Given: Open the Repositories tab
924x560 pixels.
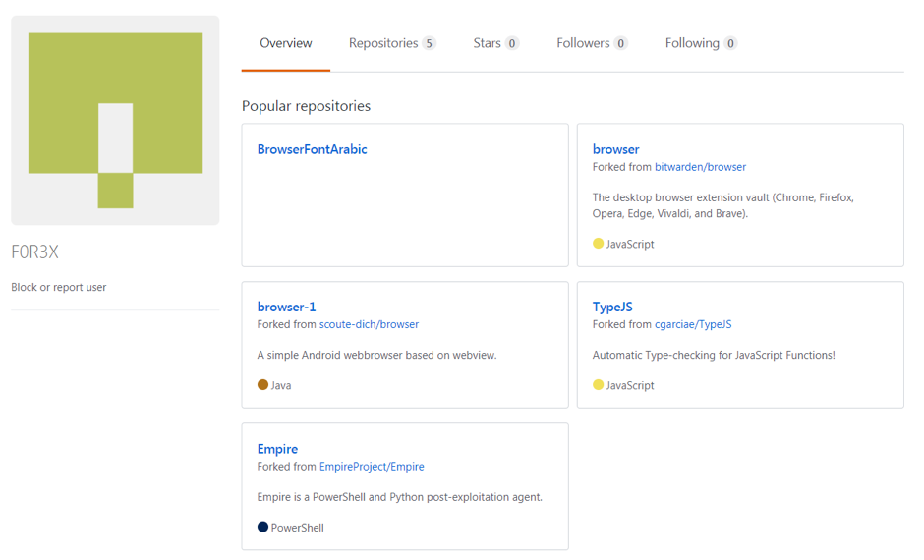Looking at the screenshot, I should pos(392,43).
